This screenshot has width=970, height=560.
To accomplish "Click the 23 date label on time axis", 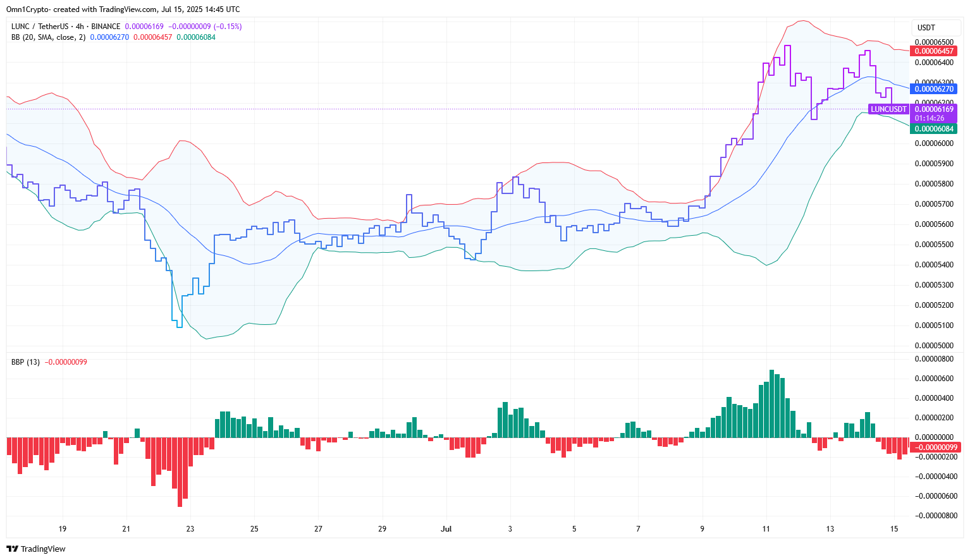I will [190, 529].
